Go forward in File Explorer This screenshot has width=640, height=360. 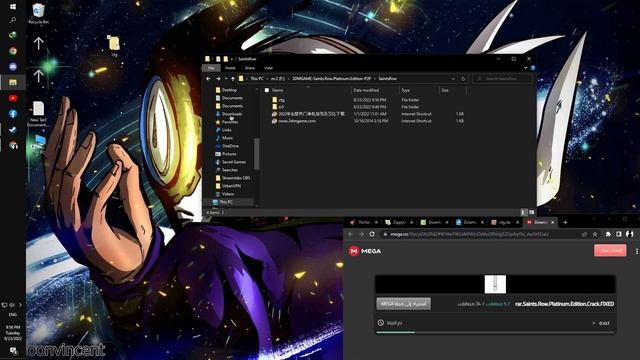point(218,79)
